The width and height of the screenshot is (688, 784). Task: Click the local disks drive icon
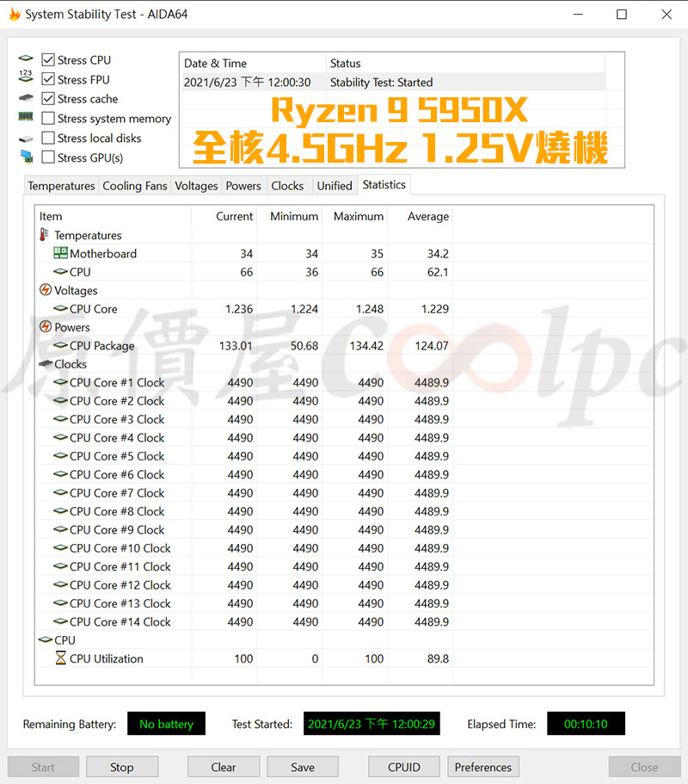(x=26, y=139)
